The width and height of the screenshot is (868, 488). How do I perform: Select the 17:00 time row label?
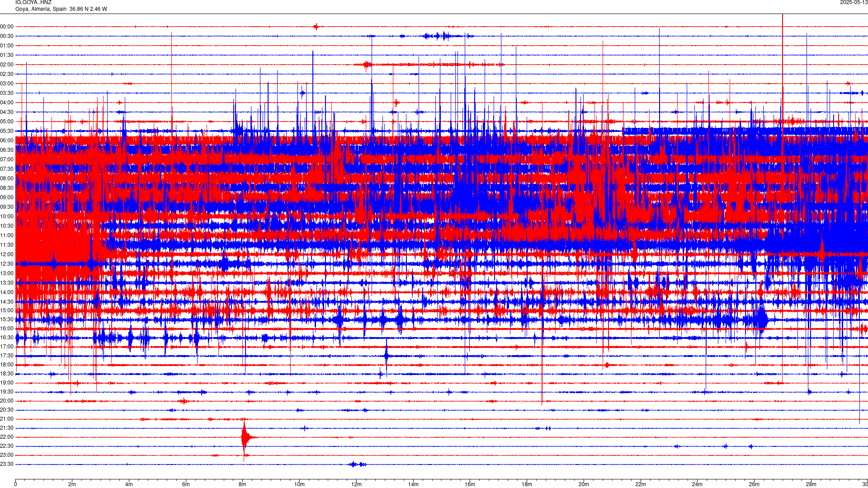7,347
